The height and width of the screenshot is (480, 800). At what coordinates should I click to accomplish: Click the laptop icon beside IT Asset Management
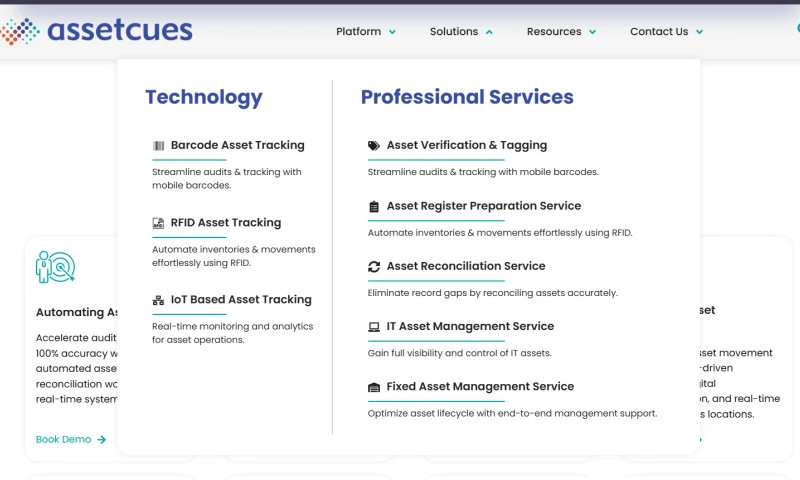(x=374, y=327)
